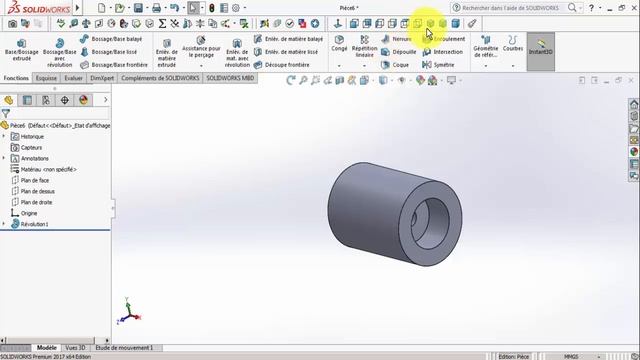Switch to the Fonctions tab
Screen dimensions: 640x360
pos(16,78)
